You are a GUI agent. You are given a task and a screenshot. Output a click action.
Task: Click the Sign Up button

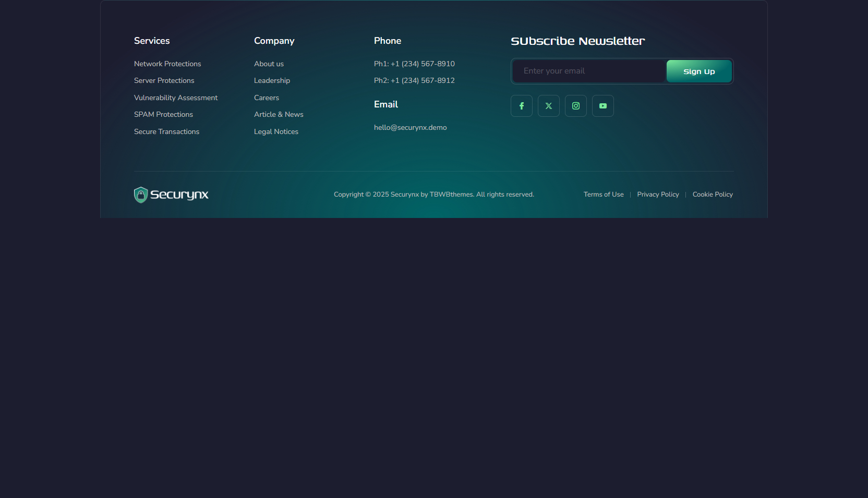click(x=699, y=71)
